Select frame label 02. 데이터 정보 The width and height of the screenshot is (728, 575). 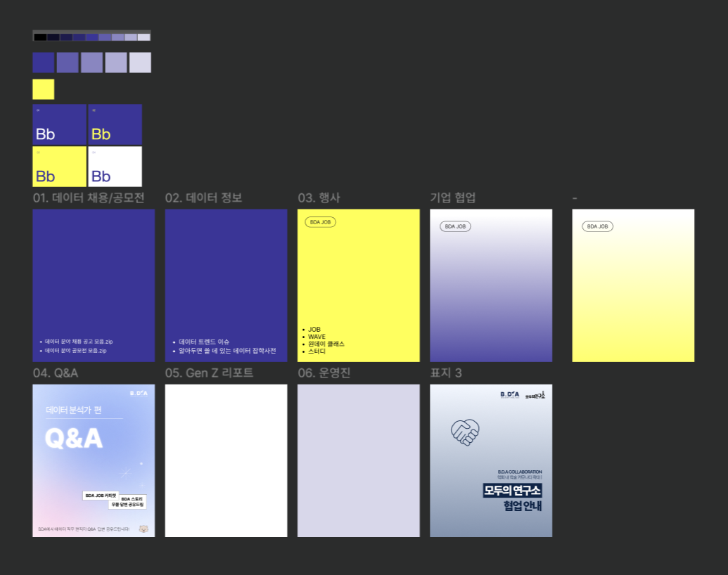(204, 198)
